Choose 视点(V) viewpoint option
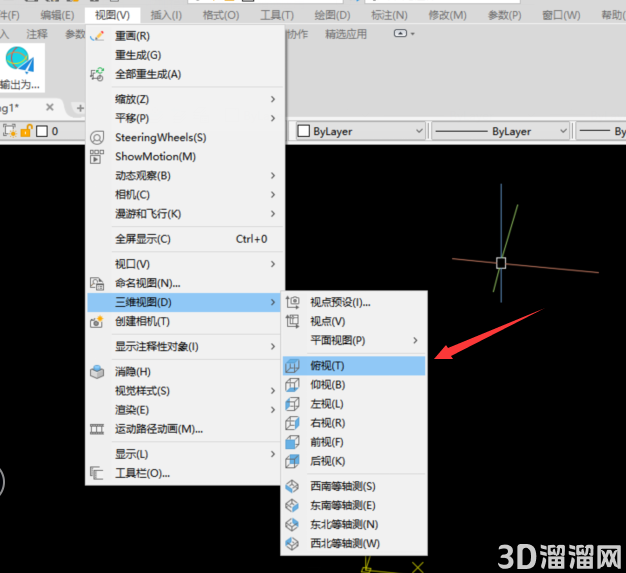The image size is (626, 573). point(354,321)
